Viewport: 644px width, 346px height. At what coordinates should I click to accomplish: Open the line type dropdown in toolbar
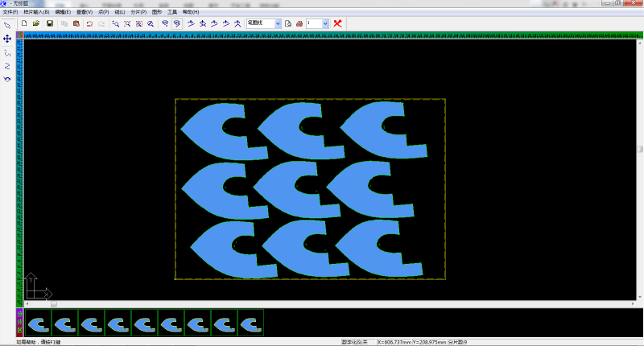tap(278, 23)
